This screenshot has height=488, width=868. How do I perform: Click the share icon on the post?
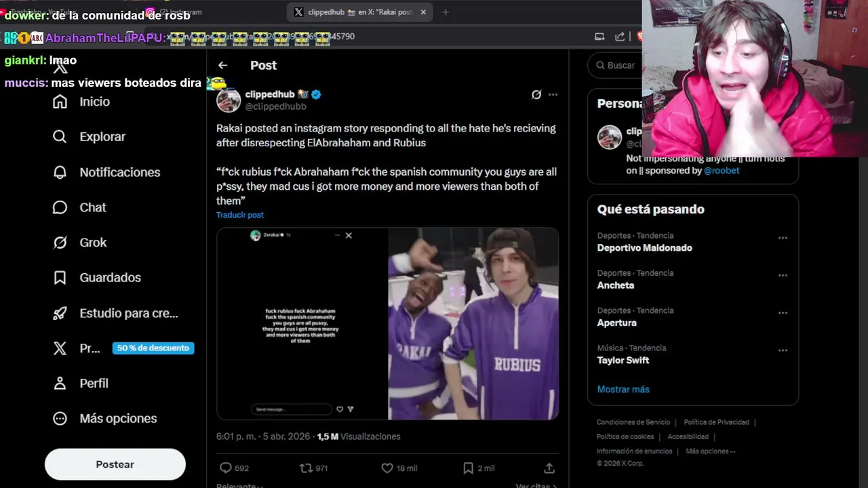click(549, 468)
